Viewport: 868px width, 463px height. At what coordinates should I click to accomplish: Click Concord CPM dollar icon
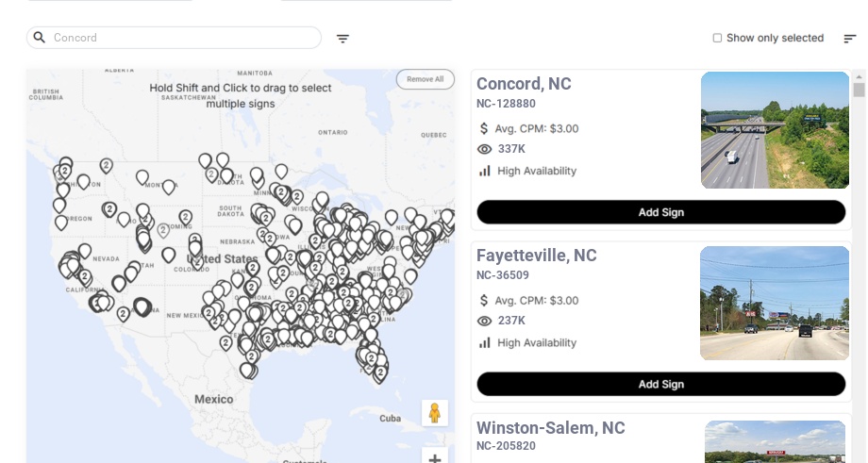click(x=485, y=128)
